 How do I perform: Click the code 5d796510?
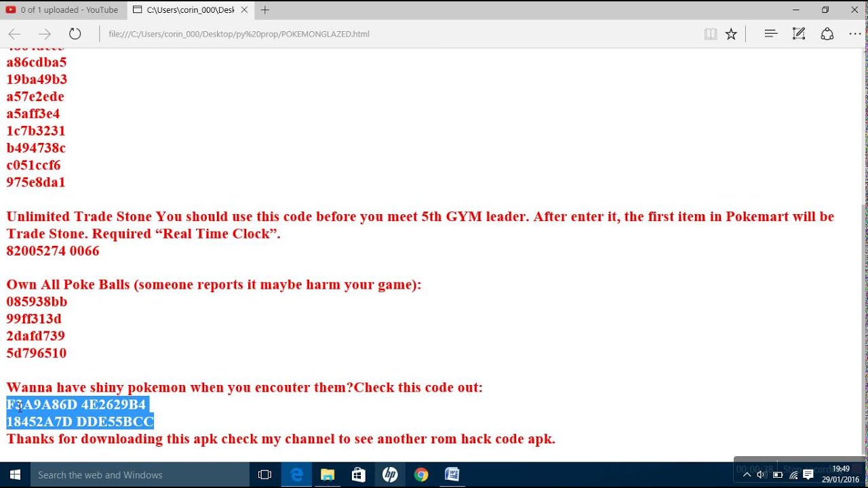pos(37,353)
